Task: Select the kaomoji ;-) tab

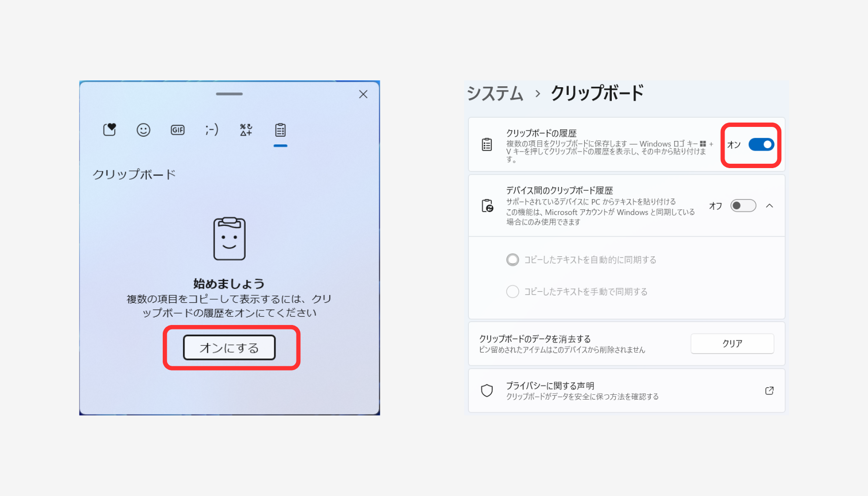Action: click(212, 130)
